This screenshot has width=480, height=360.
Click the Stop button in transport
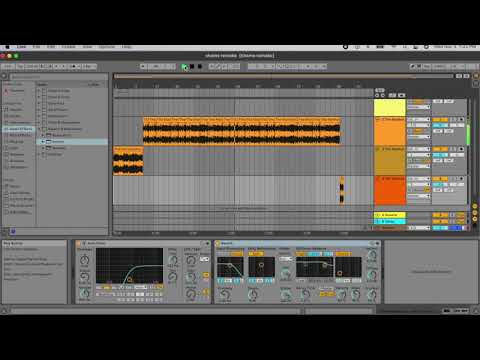[x=192, y=67]
